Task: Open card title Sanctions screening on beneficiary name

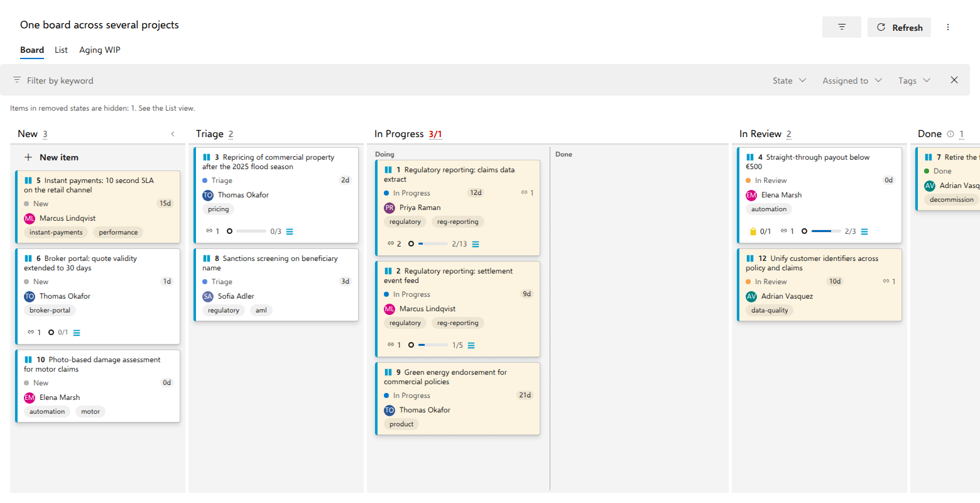Action: click(270, 263)
